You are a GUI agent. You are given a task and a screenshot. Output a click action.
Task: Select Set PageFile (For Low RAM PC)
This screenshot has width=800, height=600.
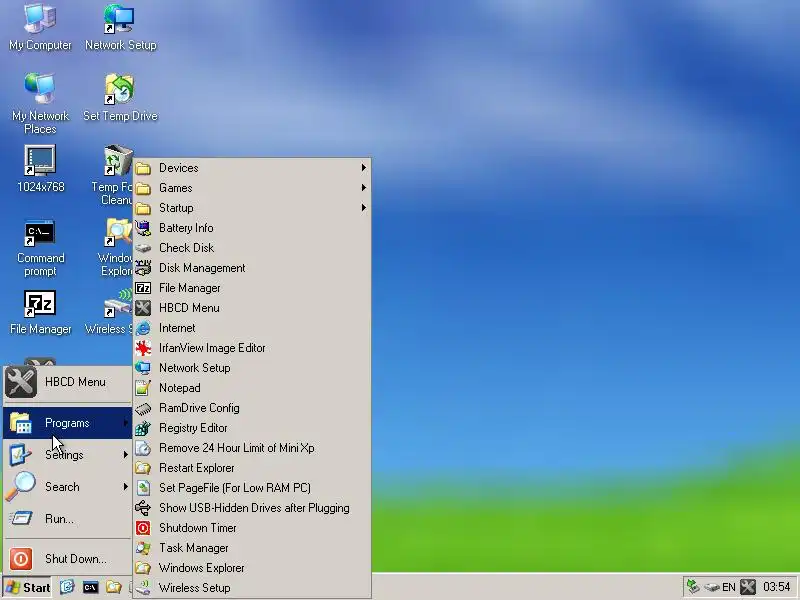[252, 488]
